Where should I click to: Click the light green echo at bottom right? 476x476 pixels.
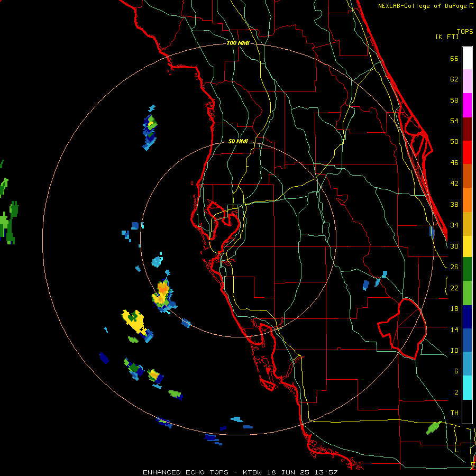434,427
